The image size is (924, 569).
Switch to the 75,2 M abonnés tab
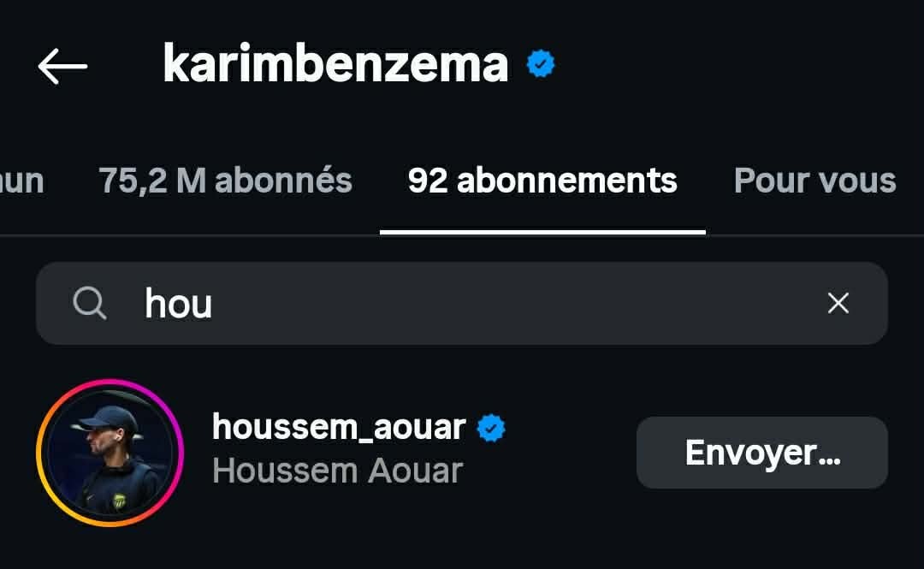tap(225, 181)
